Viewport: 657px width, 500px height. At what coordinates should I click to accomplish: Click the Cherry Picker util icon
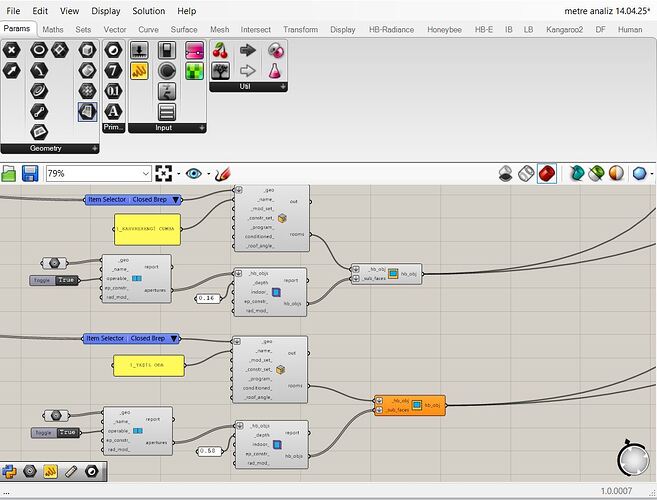pyautogui.click(x=220, y=51)
